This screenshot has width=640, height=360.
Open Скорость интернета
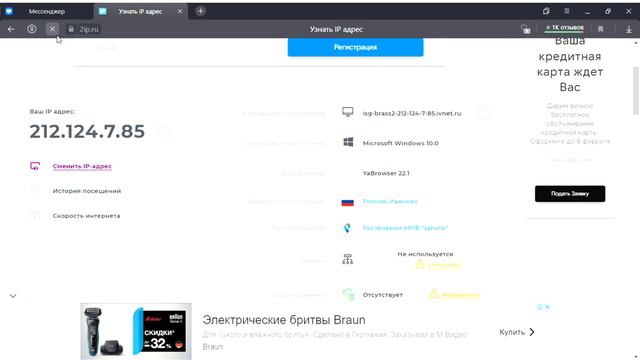click(86, 216)
